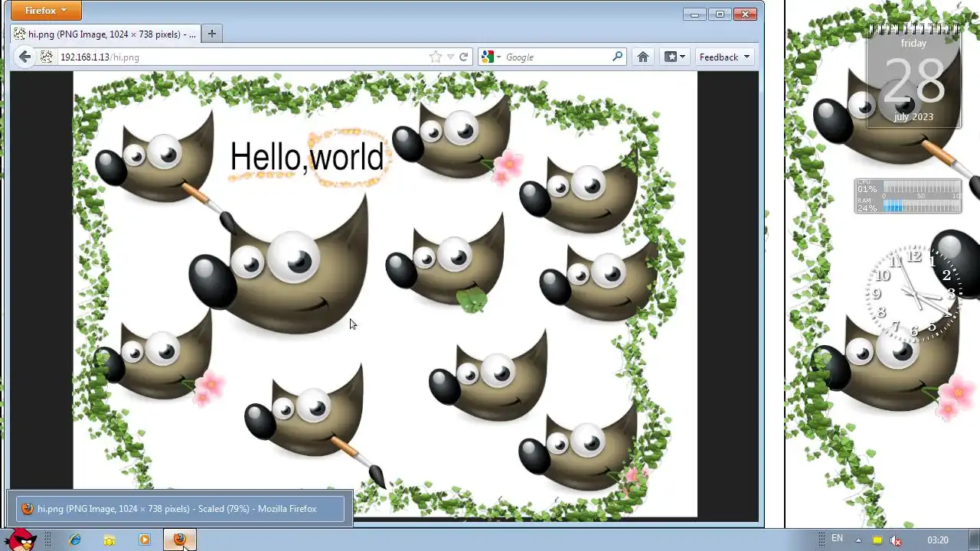Screen dimensions: 980x551
Task: Open the Feedback dropdown
Action: point(724,57)
